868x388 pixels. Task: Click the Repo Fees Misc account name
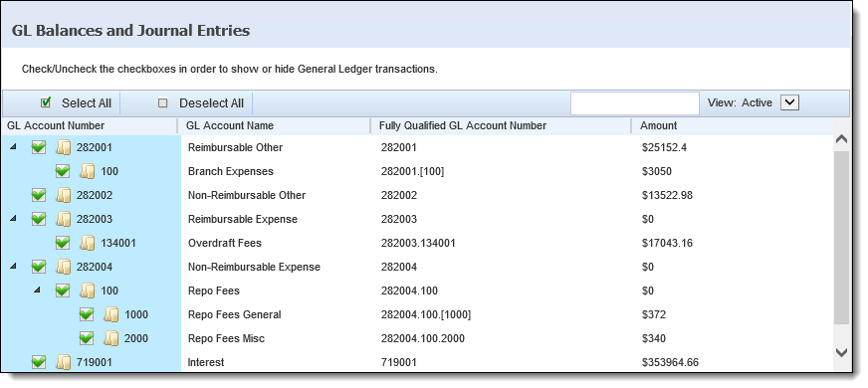(x=226, y=338)
